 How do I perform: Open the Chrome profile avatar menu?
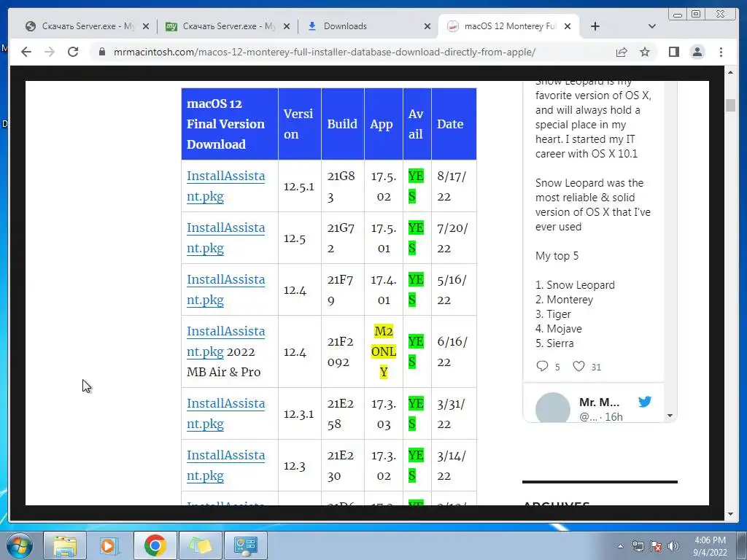point(697,52)
